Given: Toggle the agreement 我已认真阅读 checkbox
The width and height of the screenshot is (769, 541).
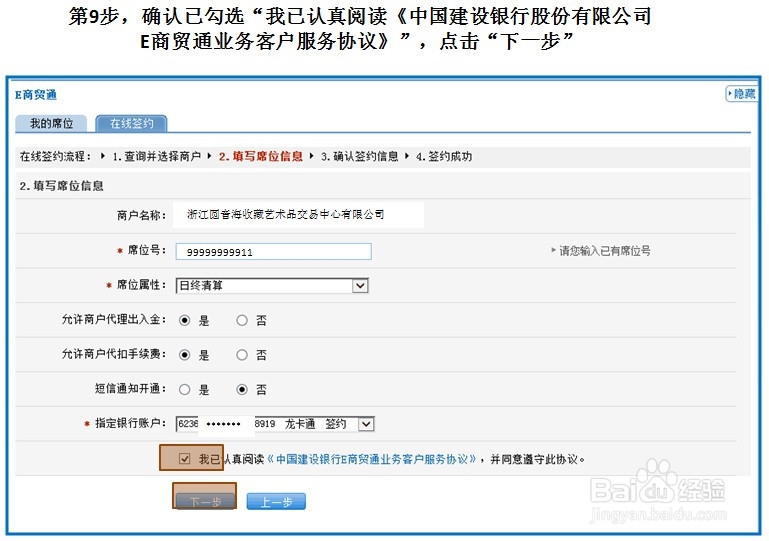Looking at the screenshot, I should pos(184,459).
